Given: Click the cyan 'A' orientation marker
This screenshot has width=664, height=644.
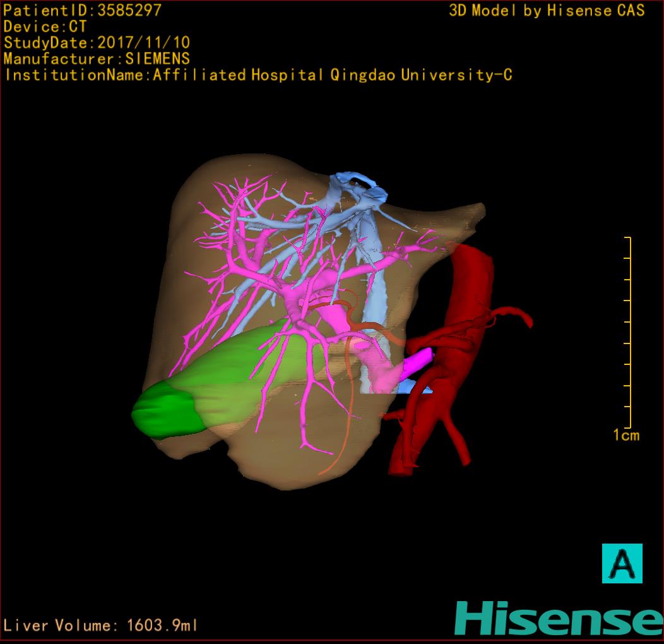Looking at the screenshot, I should tap(622, 563).
